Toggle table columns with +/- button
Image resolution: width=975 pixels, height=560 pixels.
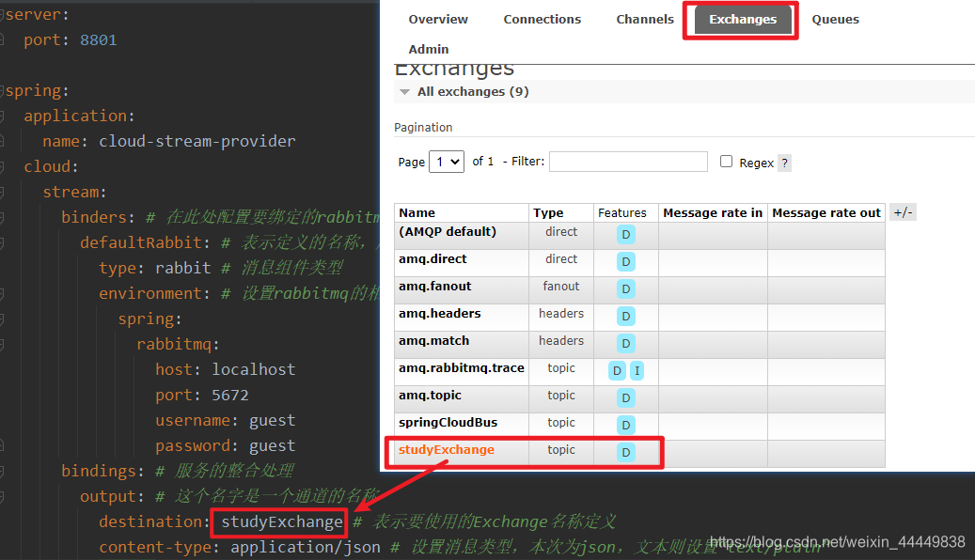[x=903, y=212]
